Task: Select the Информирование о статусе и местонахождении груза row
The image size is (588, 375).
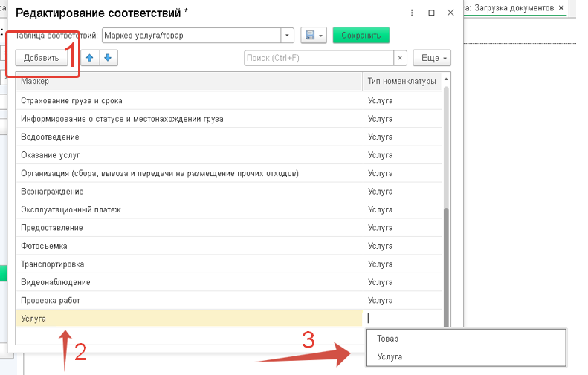Action: click(229, 119)
